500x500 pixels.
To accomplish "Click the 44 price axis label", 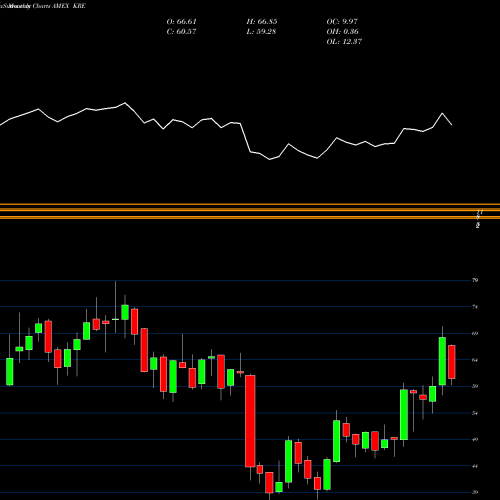I will (x=475, y=466).
